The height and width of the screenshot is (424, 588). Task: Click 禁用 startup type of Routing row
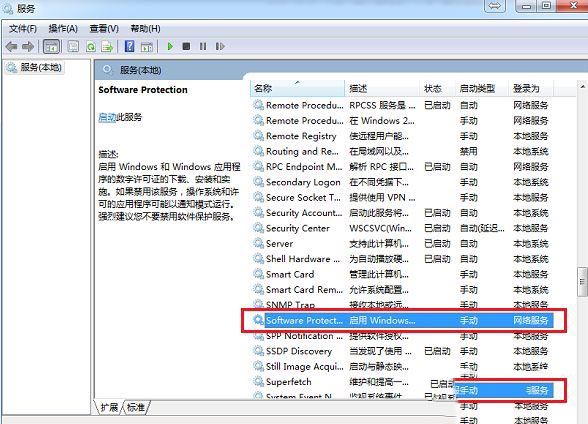(469, 151)
